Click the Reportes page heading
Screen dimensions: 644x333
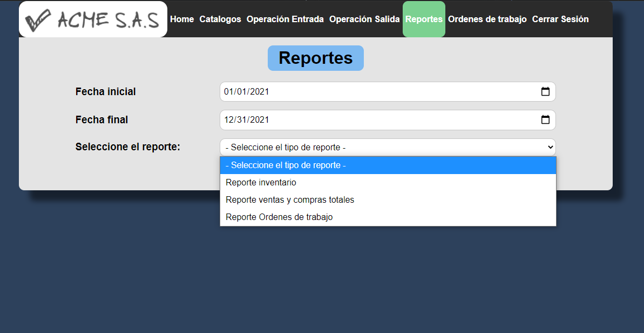click(315, 58)
